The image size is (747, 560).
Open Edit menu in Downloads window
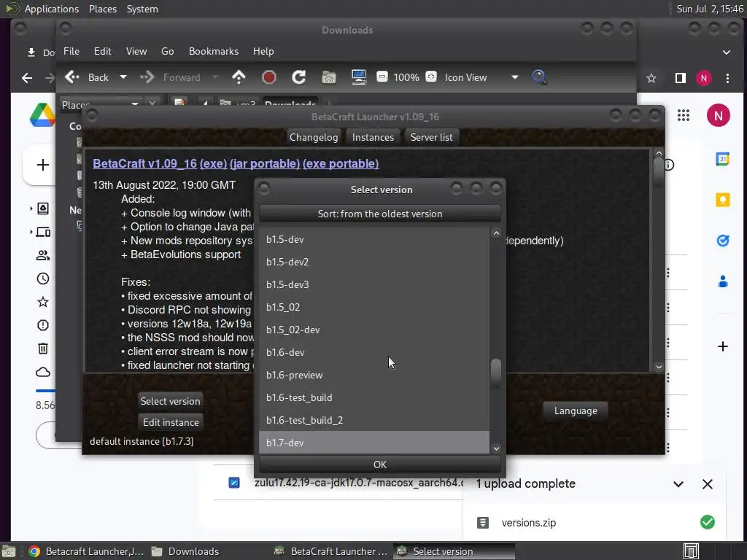[102, 52]
